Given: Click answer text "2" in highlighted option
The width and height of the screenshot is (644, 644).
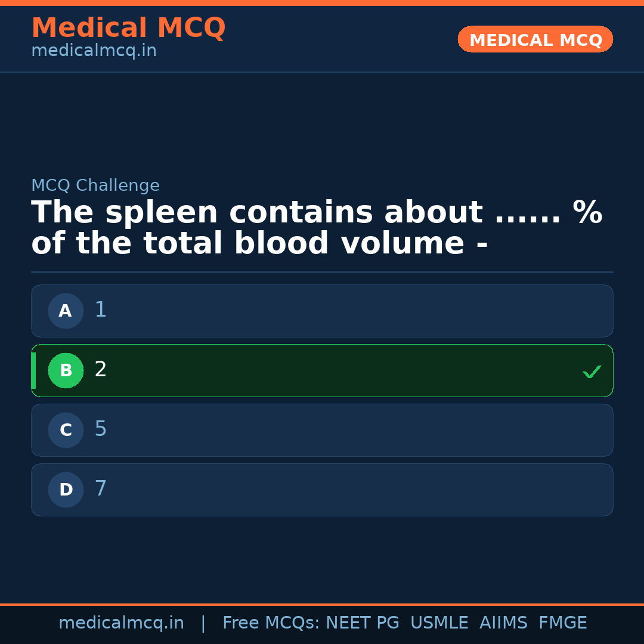Looking at the screenshot, I should (100, 370).
